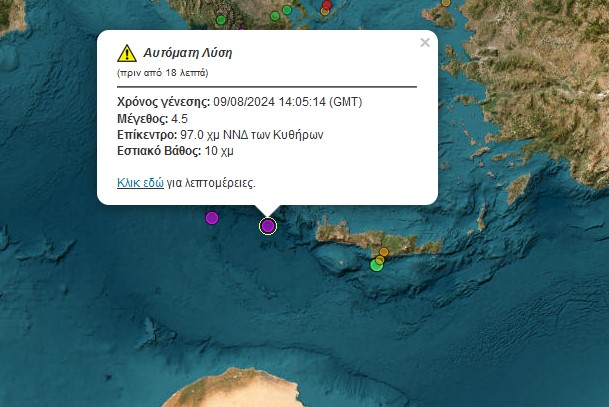Select the middle green marker above the popup

coord(275,16)
